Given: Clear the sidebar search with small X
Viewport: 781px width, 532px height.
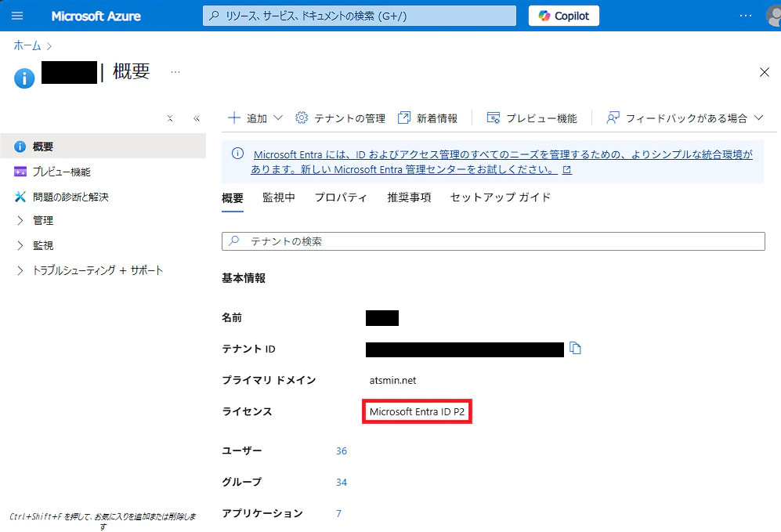Looking at the screenshot, I should click(170, 118).
